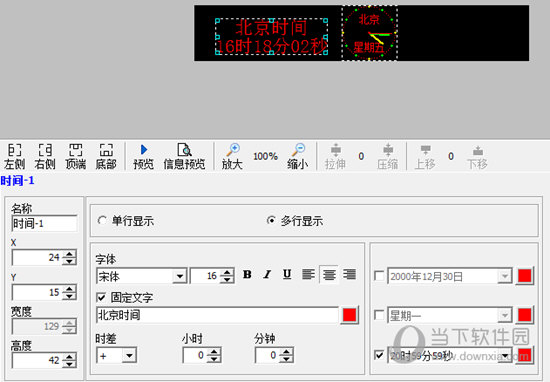Align area to the top (顶端)

[75, 156]
